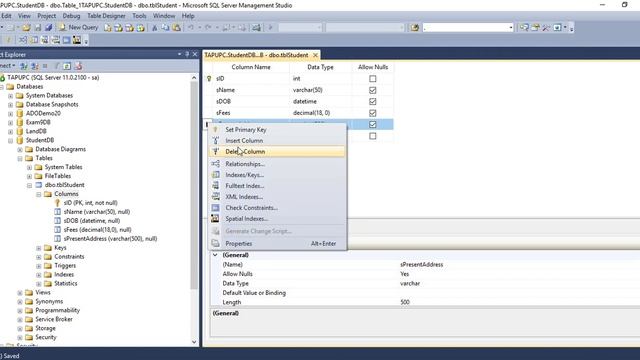
Task: Click the Database Engine Query icon after New Query
Action: coord(108,28)
